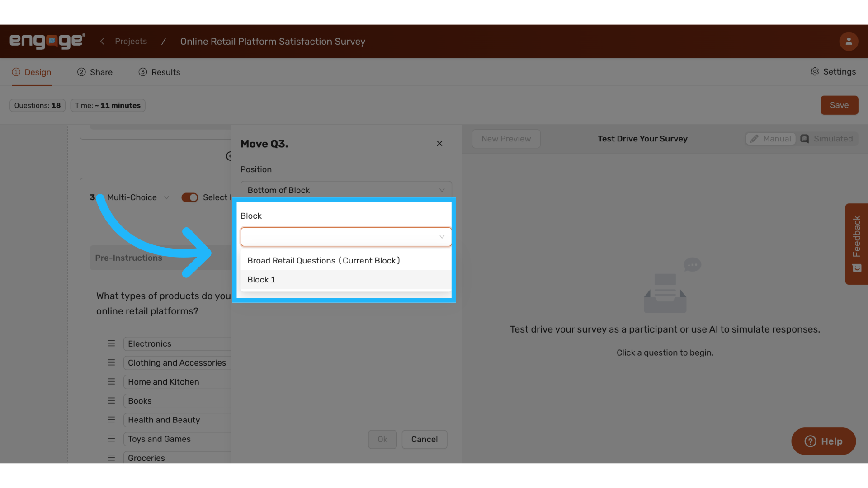Open the user profile avatar
This screenshot has width=868, height=488.
(849, 41)
